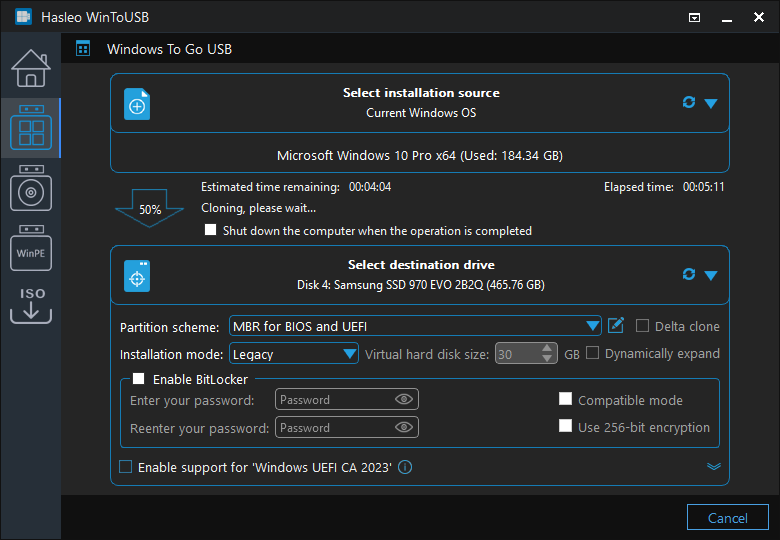Screen dimensions: 780x540
Task: Enable support for Windows UEFI CA 2023
Action: click(x=125, y=466)
